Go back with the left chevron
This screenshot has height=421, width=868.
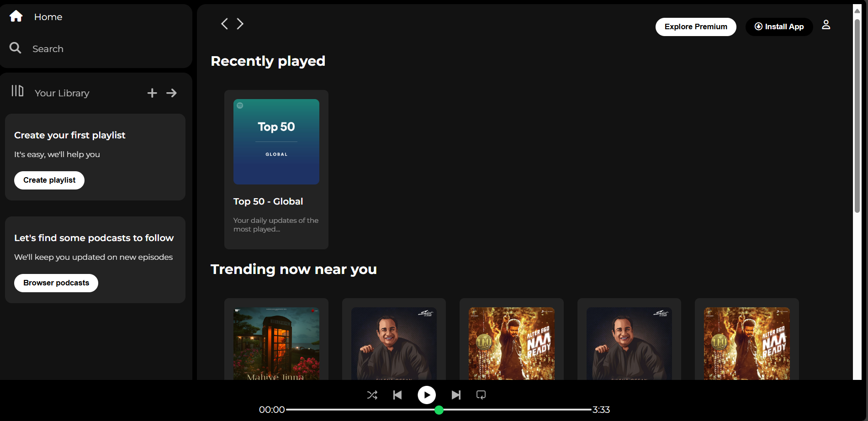(x=224, y=24)
